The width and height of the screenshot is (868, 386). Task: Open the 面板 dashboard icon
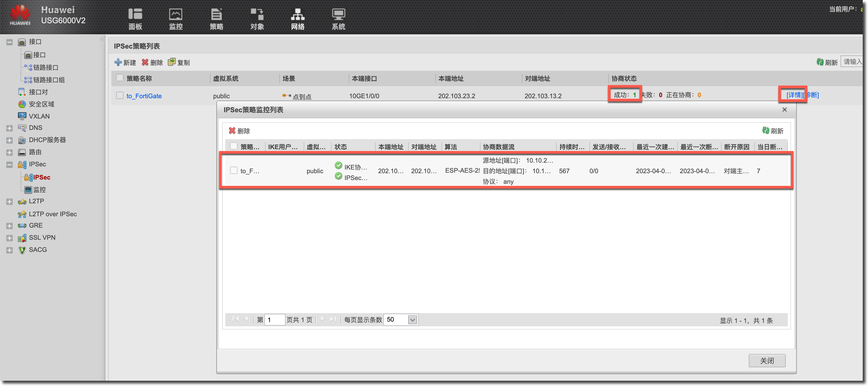[x=135, y=15]
